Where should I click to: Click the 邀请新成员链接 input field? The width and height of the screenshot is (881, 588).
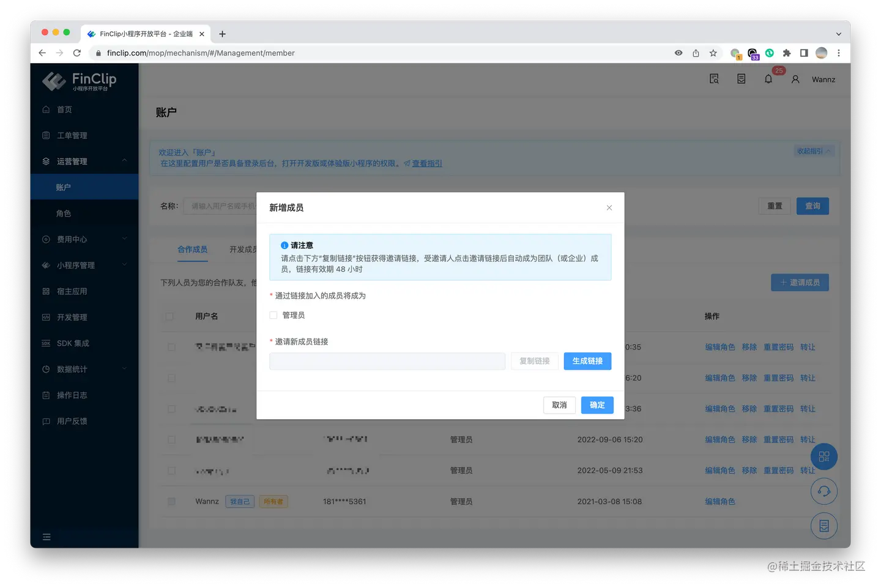coord(387,361)
